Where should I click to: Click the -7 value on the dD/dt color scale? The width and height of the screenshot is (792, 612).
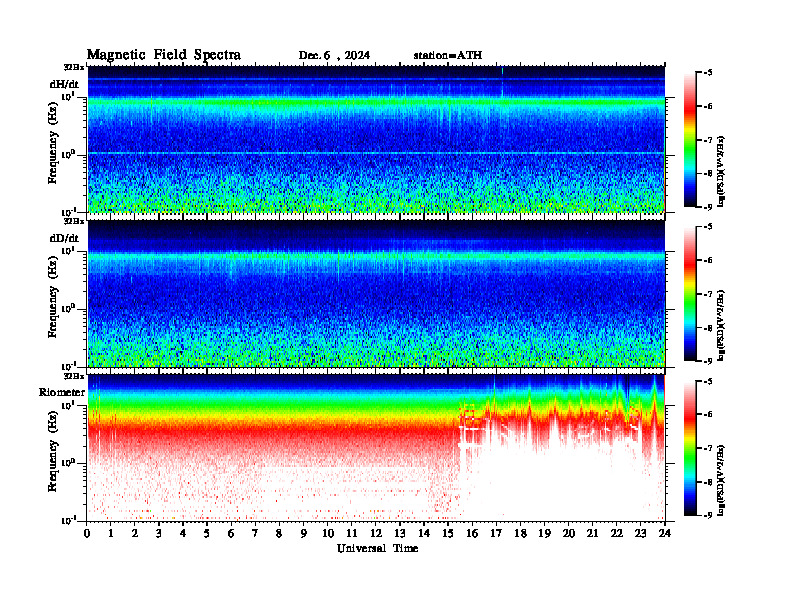[708, 294]
